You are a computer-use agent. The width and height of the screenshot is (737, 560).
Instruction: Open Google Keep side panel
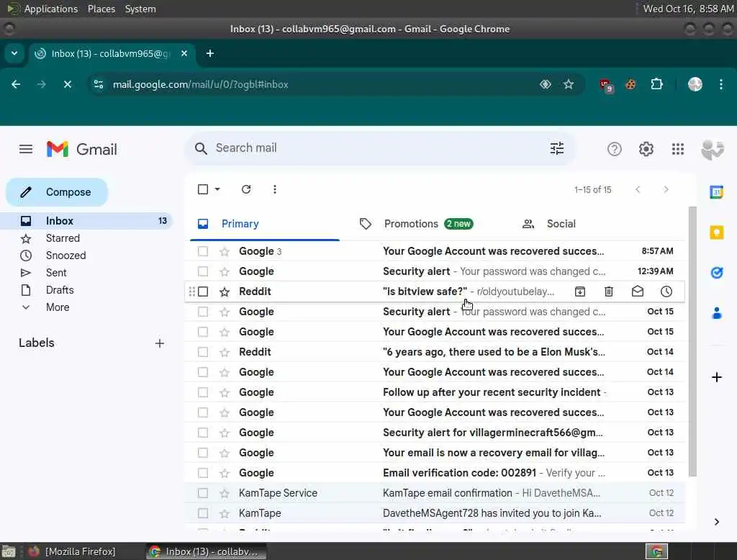tap(716, 232)
